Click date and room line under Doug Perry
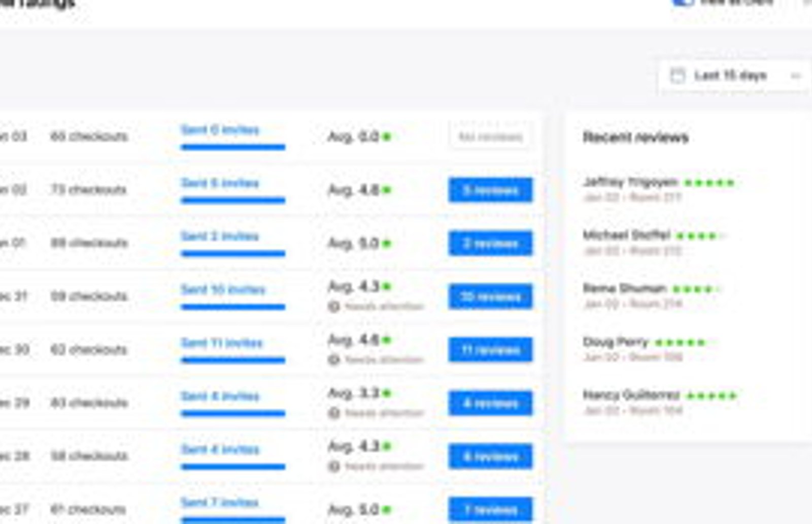The height and width of the screenshot is (524, 812). 633,357
